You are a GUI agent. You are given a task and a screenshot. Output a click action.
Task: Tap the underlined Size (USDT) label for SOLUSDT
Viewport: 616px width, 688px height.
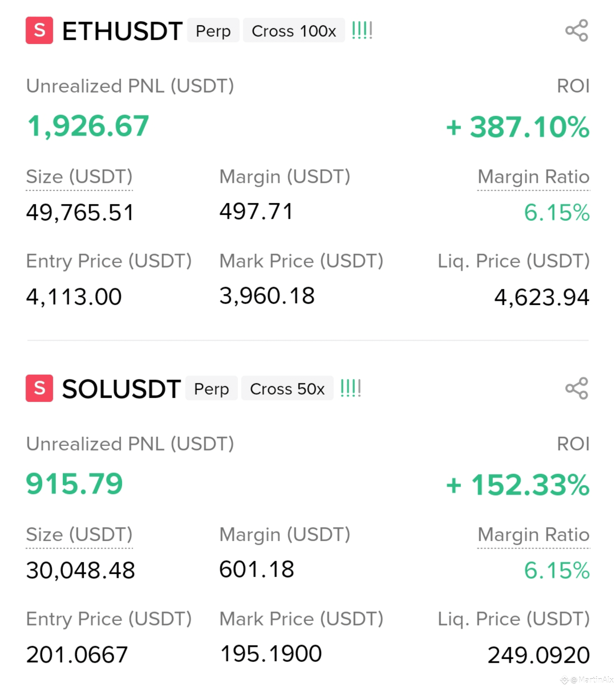pyautogui.click(x=79, y=535)
